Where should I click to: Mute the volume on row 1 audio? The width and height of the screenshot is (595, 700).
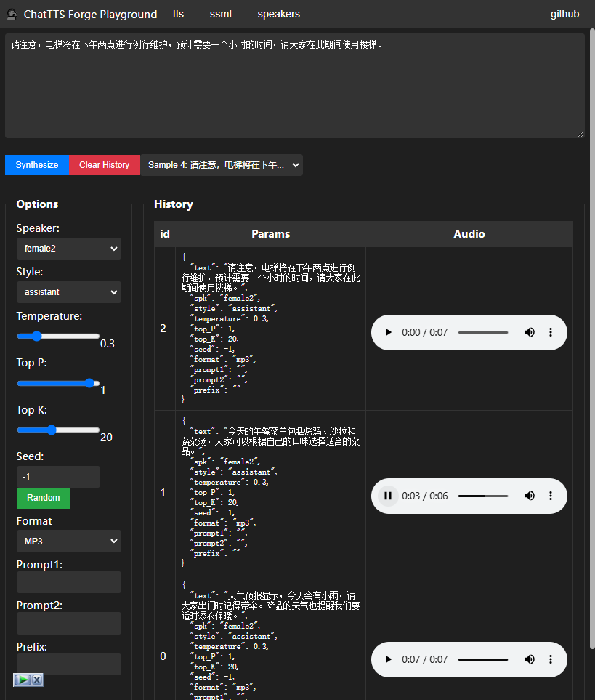coord(530,496)
